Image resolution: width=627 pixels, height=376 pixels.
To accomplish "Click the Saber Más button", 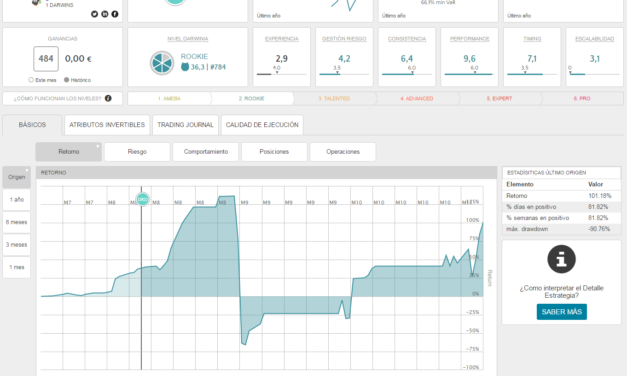I will (x=561, y=312).
